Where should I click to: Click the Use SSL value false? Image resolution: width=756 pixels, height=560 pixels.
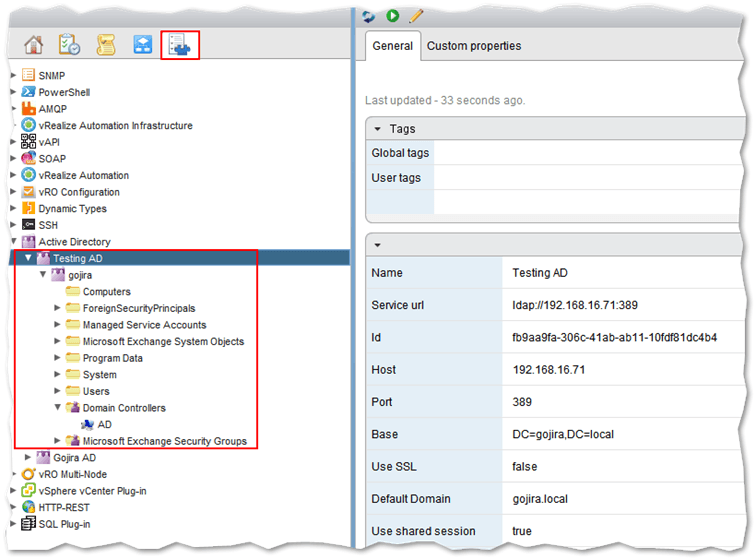[525, 466]
